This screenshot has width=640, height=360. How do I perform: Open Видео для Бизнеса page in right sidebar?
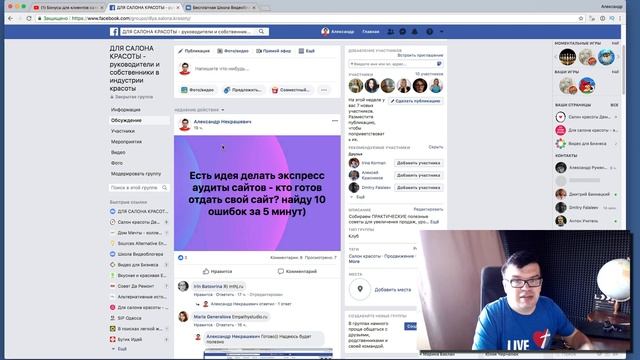(586, 144)
